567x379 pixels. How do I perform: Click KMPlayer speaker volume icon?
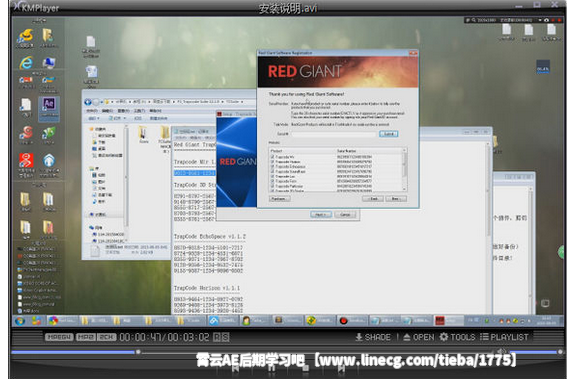tap(501, 351)
